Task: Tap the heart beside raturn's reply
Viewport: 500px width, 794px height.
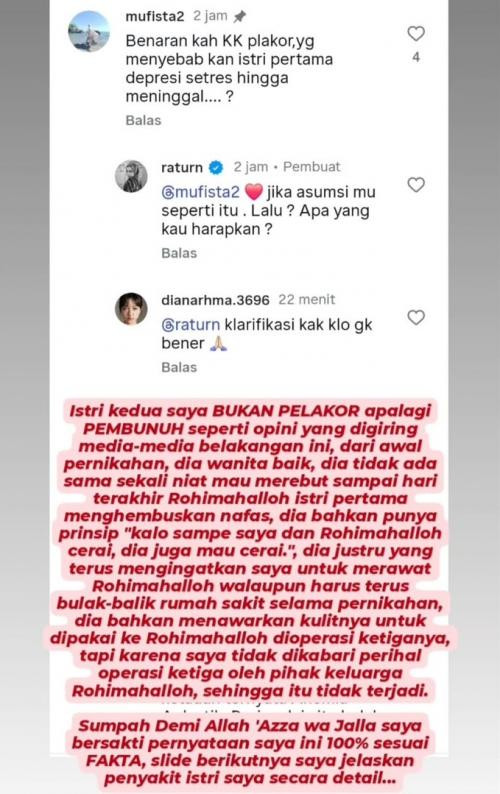Action: click(x=416, y=185)
